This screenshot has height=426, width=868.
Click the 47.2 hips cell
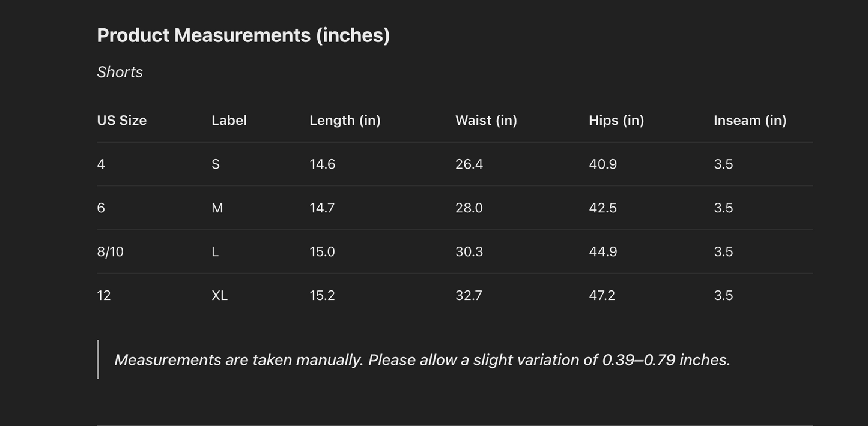tap(602, 295)
